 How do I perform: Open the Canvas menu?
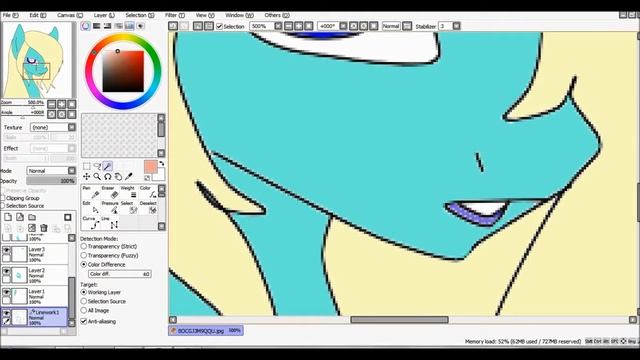pos(70,15)
